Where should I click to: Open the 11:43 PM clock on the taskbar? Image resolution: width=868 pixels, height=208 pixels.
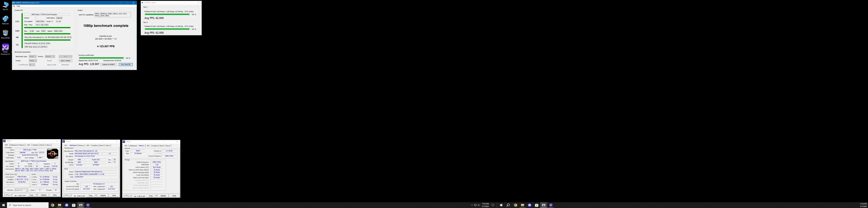pyautogui.click(x=485, y=205)
